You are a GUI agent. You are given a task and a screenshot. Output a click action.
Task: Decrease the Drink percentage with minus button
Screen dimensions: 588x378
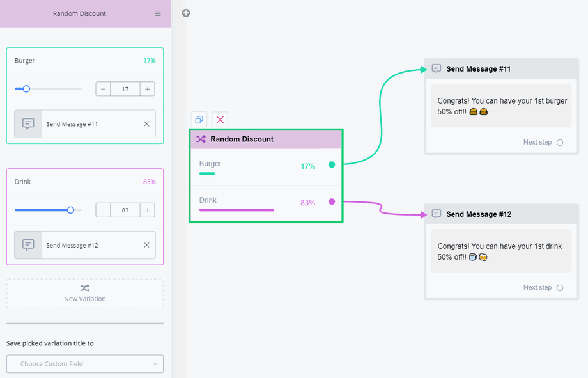click(104, 210)
